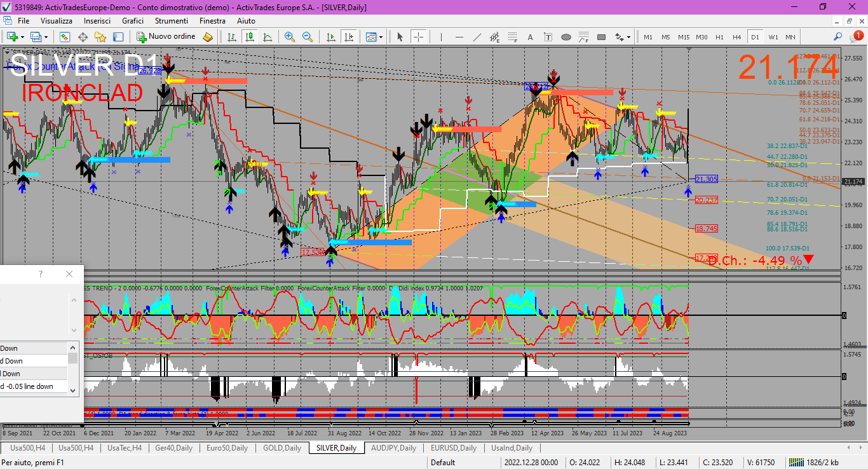Select the text tool (A)
The width and height of the screenshot is (868, 469).
click(530, 37)
